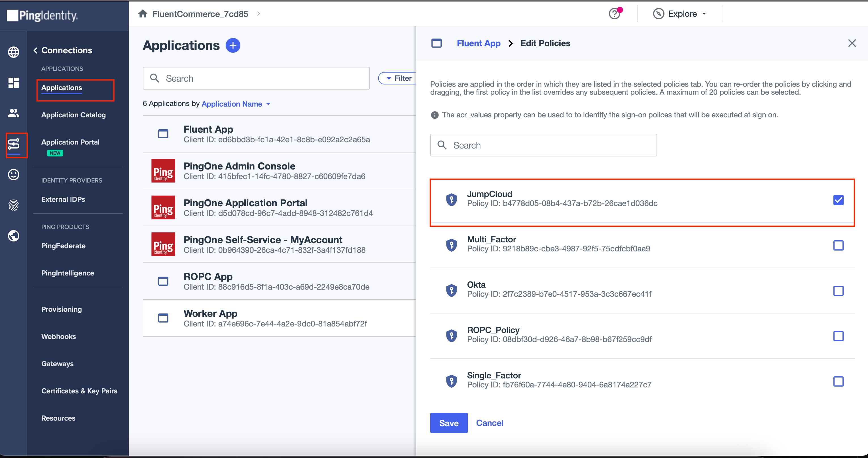
Task: Click the Save button
Action: point(448,423)
